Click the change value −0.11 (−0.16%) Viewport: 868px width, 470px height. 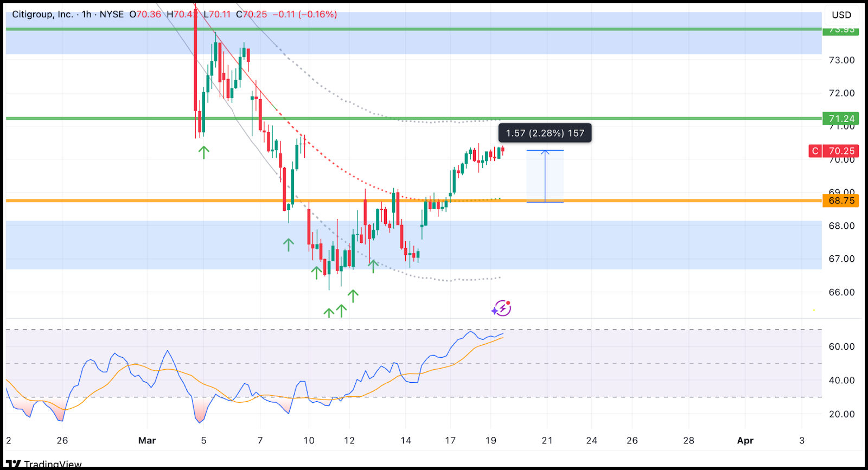304,14
